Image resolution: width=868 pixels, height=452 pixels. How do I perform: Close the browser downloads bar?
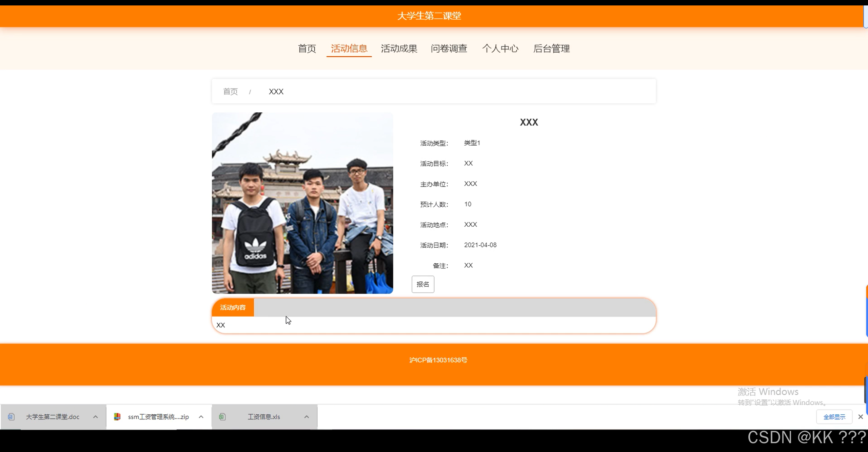point(861,416)
